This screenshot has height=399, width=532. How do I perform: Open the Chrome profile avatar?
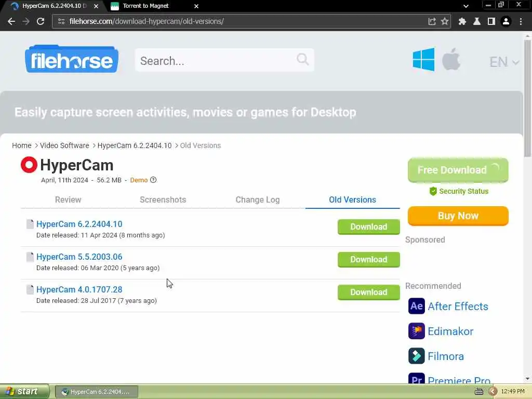coord(506,21)
